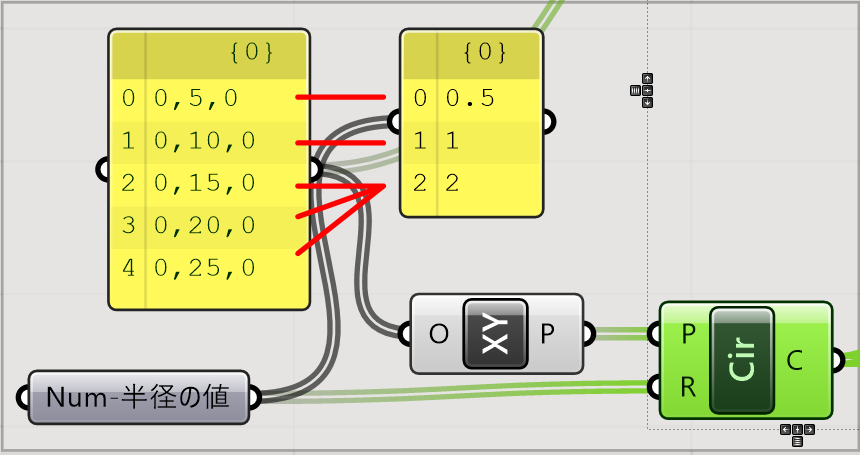Click the distribute horizontally widget with vertical bars
Screen dimensions: 860x455
635,90
